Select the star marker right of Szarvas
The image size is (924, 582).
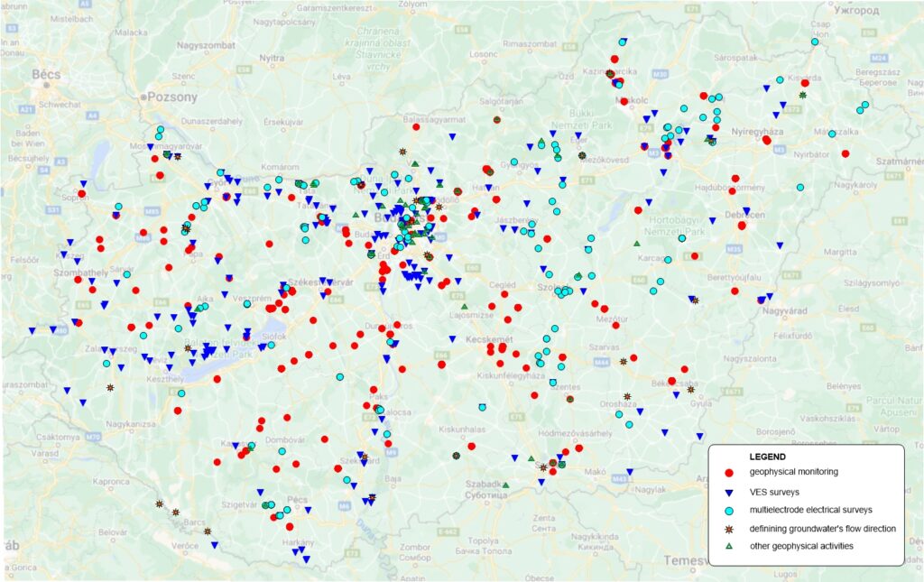pyautogui.click(x=624, y=362)
